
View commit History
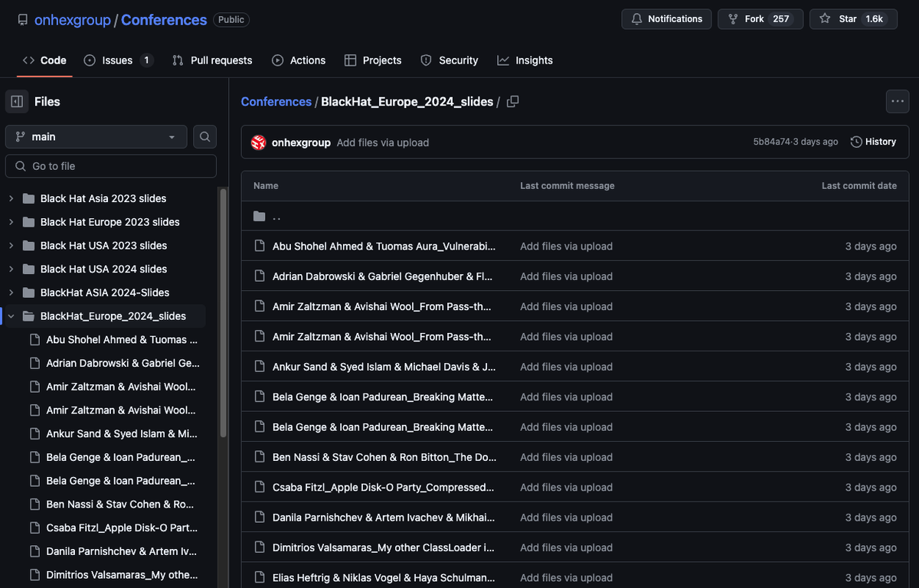[x=873, y=142]
